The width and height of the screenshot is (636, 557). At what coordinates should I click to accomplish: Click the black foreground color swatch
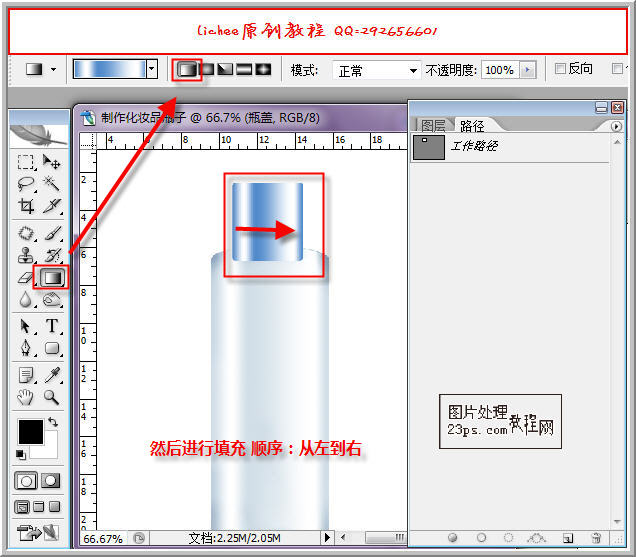30,432
